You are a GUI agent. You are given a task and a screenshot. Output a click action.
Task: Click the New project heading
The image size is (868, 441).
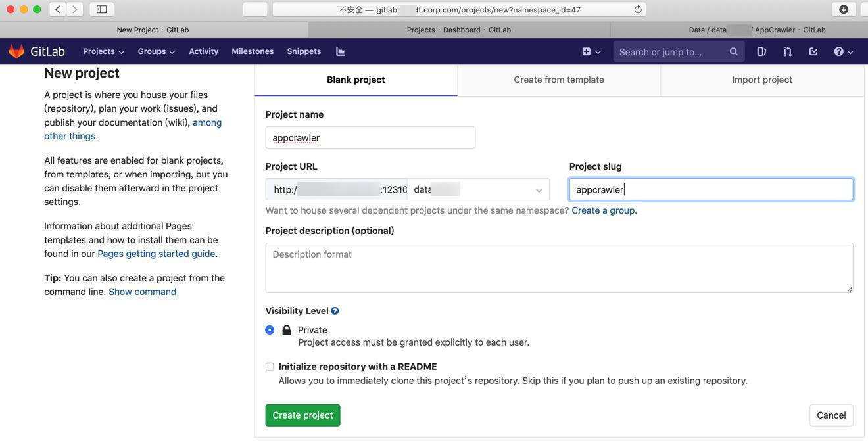(x=82, y=73)
